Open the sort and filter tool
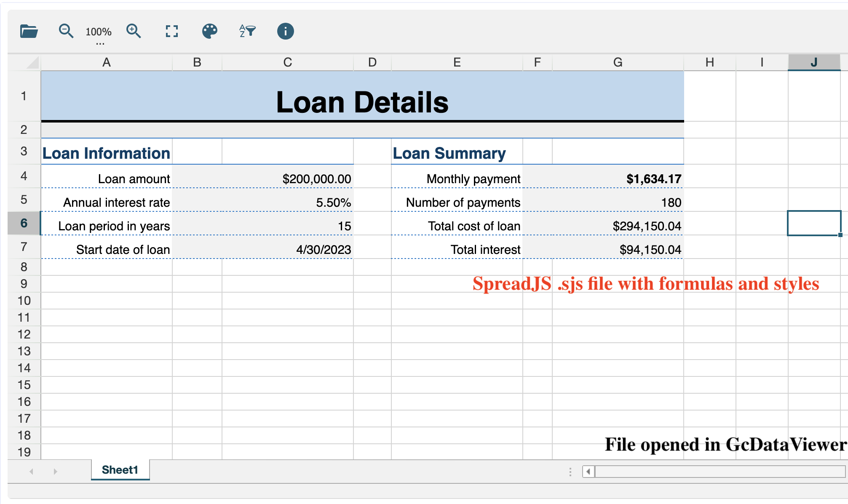This screenshot has width=848, height=504. [x=246, y=31]
